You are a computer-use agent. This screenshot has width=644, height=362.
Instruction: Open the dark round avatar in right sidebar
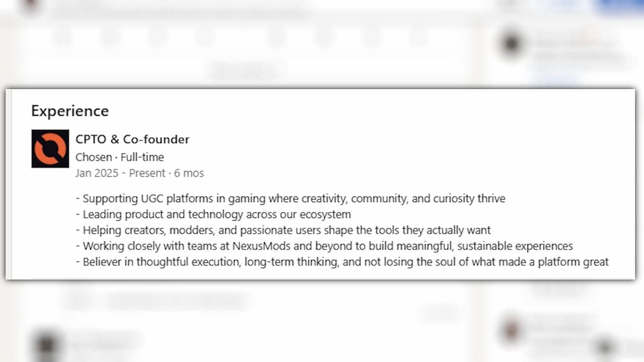tap(512, 44)
